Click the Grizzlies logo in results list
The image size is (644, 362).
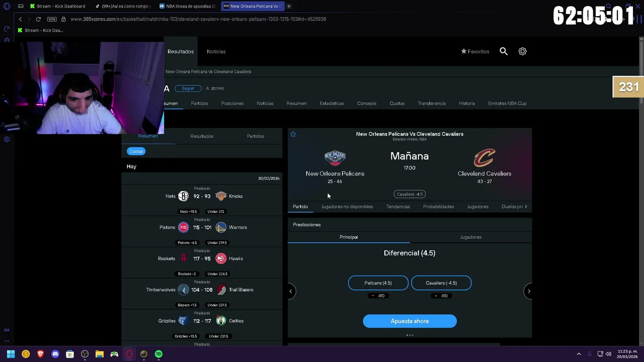point(183,321)
